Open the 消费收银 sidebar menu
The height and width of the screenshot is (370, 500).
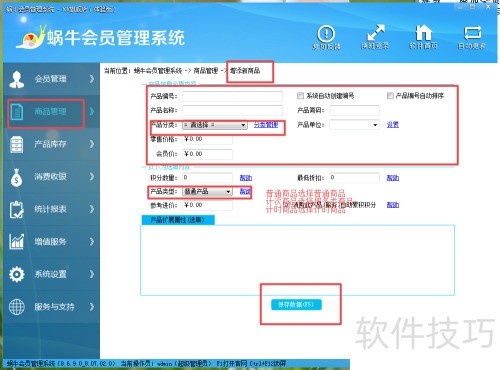[52, 177]
